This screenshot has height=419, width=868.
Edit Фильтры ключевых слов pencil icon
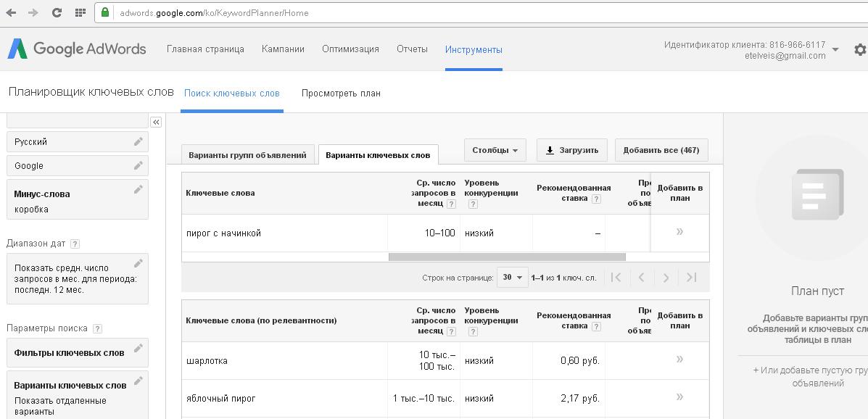[x=139, y=348]
